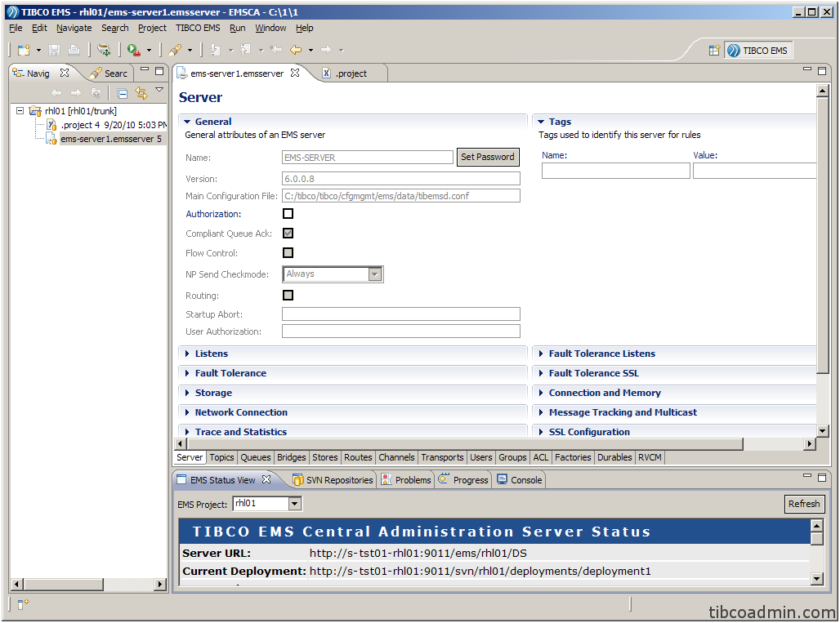840x623 pixels.
Task: Switch to the Topics editor tab
Action: (x=221, y=457)
